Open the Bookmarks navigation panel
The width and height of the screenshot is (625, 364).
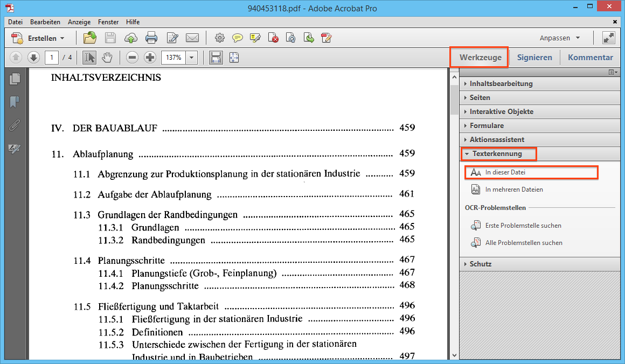click(x=15, y=102)
